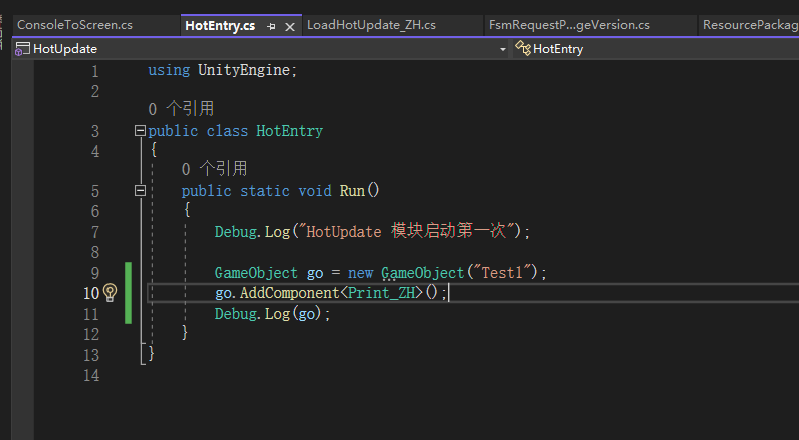The image size is (799, 440).
Task: Close the HotEntry.cs tab
Action: point(289,27)
